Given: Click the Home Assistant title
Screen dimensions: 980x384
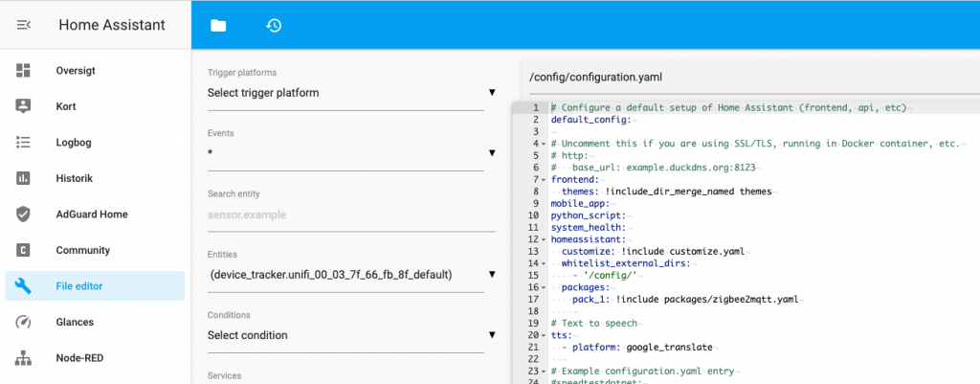Looking at the screenshot, I should point(112,25).
